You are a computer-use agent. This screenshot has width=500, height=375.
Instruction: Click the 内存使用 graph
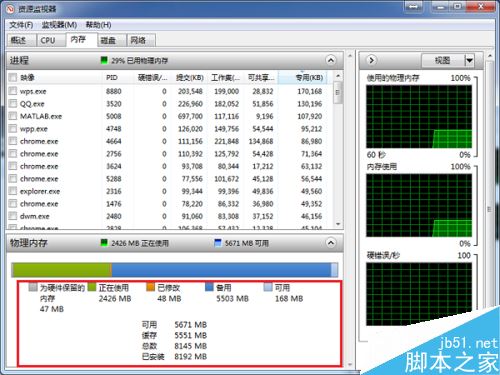(x=419, y=205)
